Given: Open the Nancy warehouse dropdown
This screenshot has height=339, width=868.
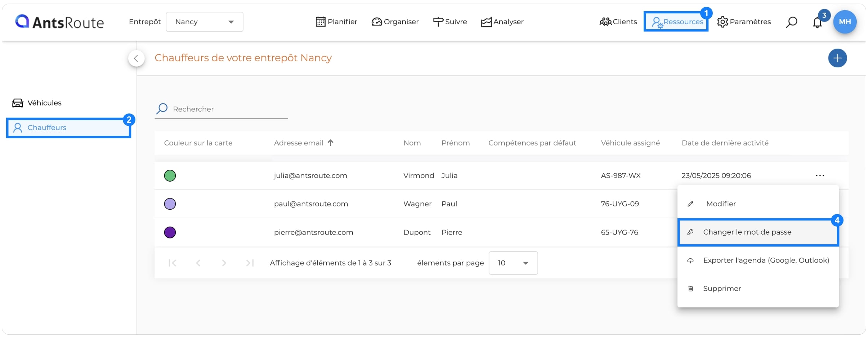Looking at the screenshot, I should [204, 22].
